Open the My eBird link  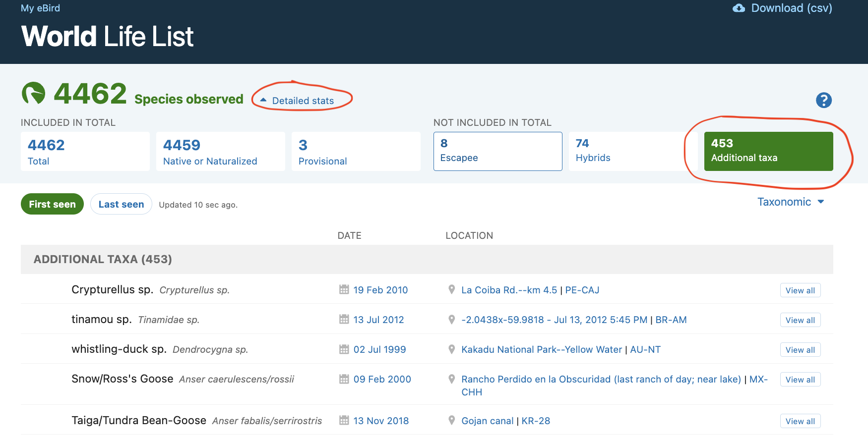click(40, 8)
